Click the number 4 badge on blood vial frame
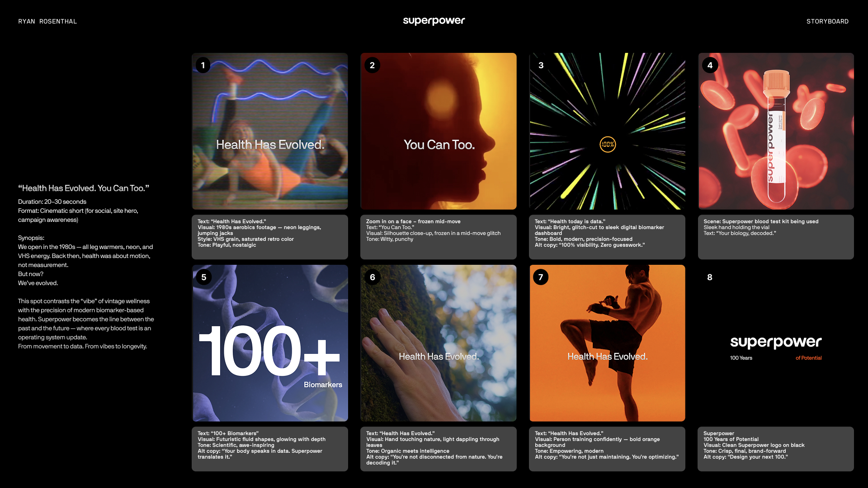 click(710, 66)
